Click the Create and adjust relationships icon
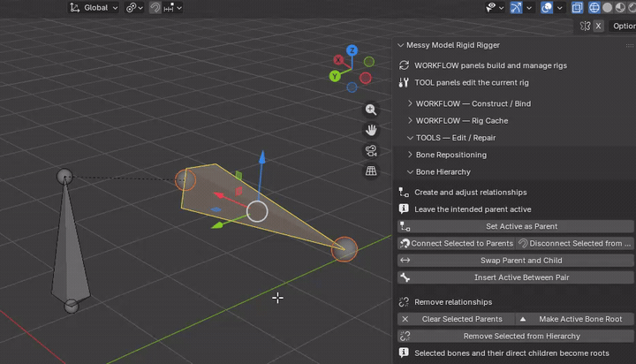The height and width of the screenshot is (364, 636). [x=404, y=193]
